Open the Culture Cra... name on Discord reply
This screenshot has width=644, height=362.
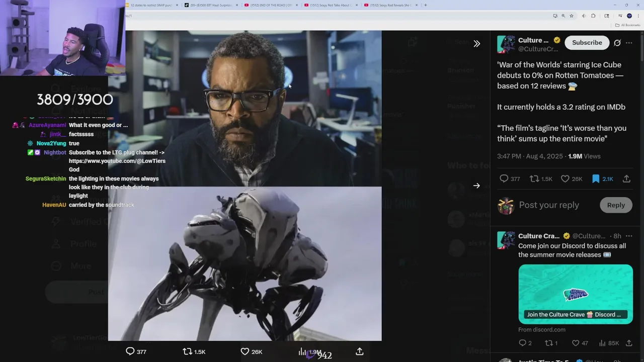[x=539, y=236]
